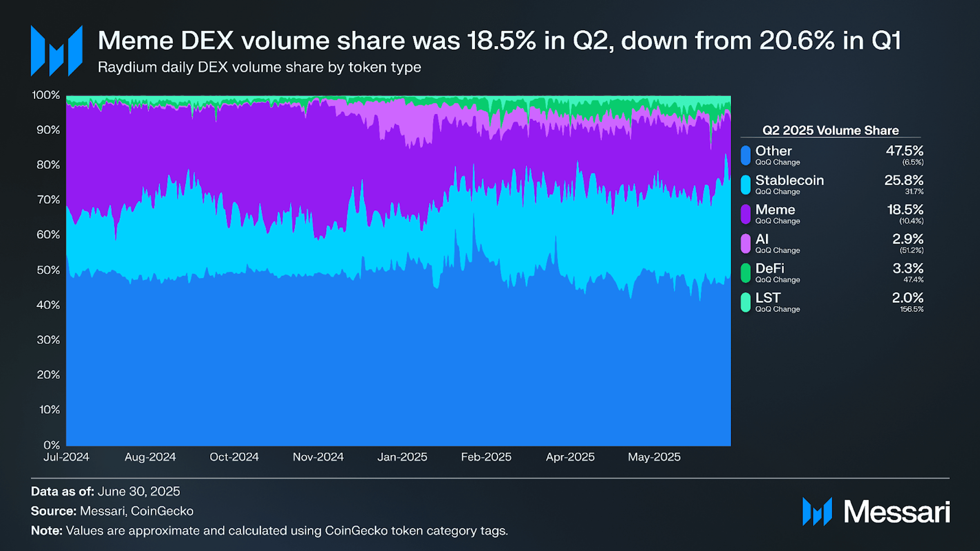Click the Messari wordmark text at bottom
980x551 pixels.
pos(897,512)
